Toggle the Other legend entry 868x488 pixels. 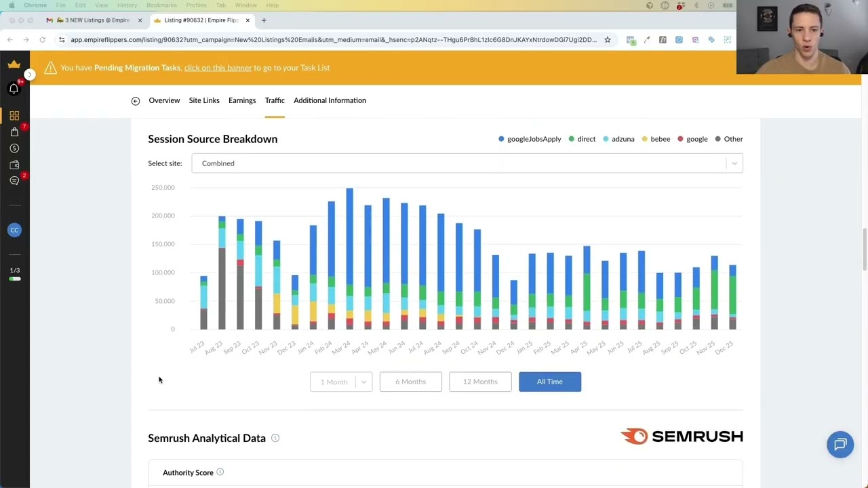coord(729,139)
